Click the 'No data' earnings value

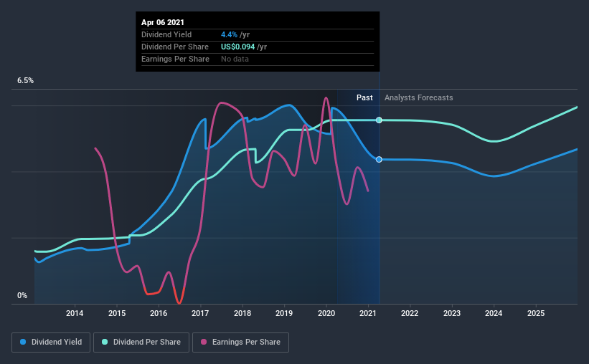pyautogui.click(x=235, y=59)
